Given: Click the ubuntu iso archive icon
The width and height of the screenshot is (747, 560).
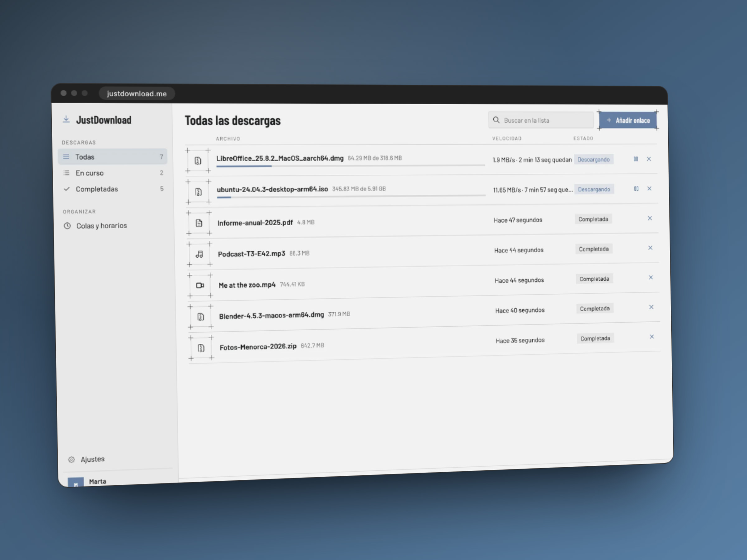Looking at the screenshot, I should pos(198,192).
